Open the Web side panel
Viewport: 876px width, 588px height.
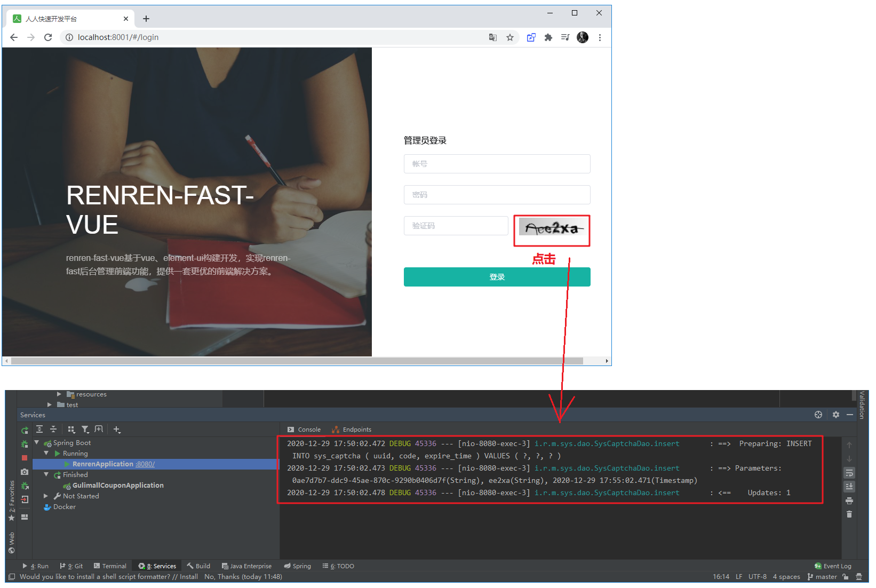click(x=12, y=543)
